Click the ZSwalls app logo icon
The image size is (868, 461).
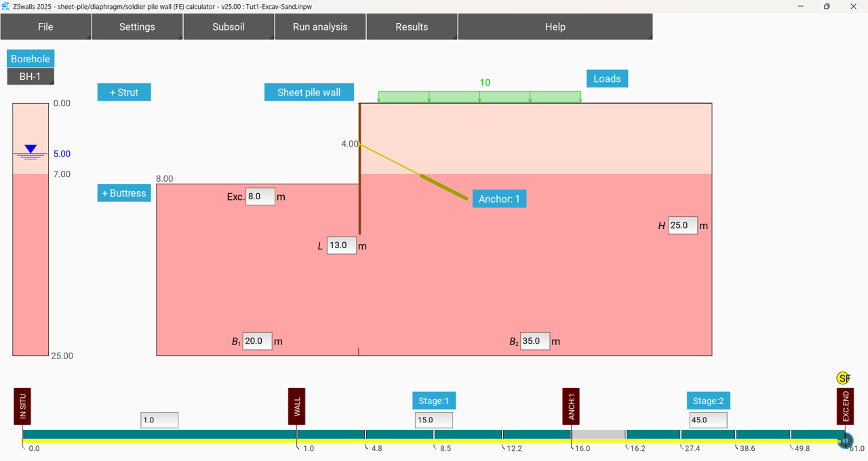coord(6,7)
